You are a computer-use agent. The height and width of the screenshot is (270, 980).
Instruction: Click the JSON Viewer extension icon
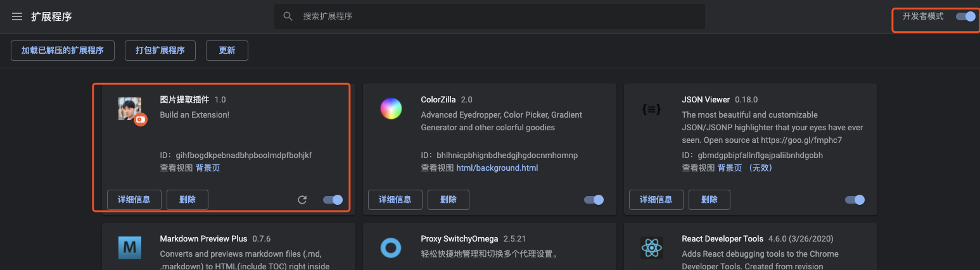click(652, 109)
